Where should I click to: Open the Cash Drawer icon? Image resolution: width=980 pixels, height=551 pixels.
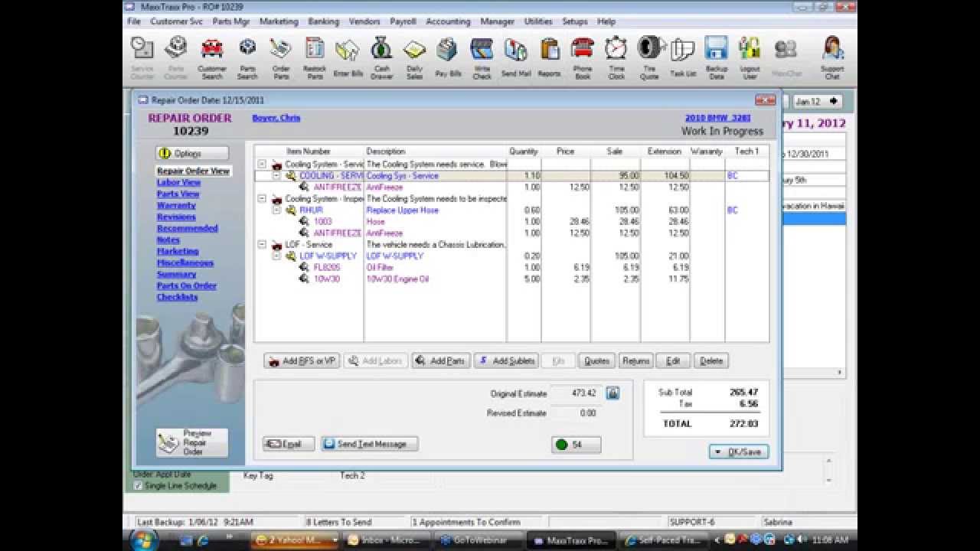381,57
